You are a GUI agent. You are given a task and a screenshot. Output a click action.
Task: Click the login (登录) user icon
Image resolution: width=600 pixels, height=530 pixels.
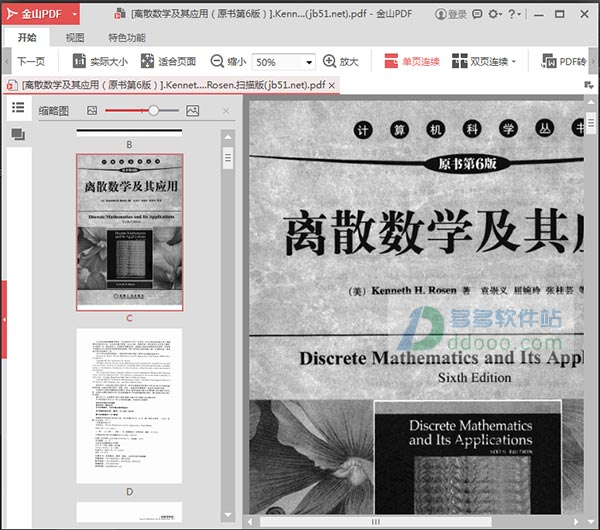coord(440,14)
